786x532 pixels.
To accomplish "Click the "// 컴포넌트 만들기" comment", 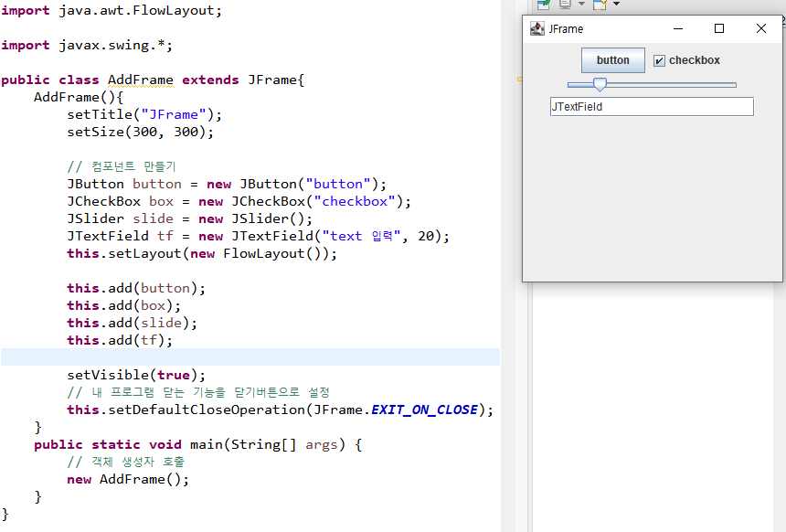I will (122, 166).
